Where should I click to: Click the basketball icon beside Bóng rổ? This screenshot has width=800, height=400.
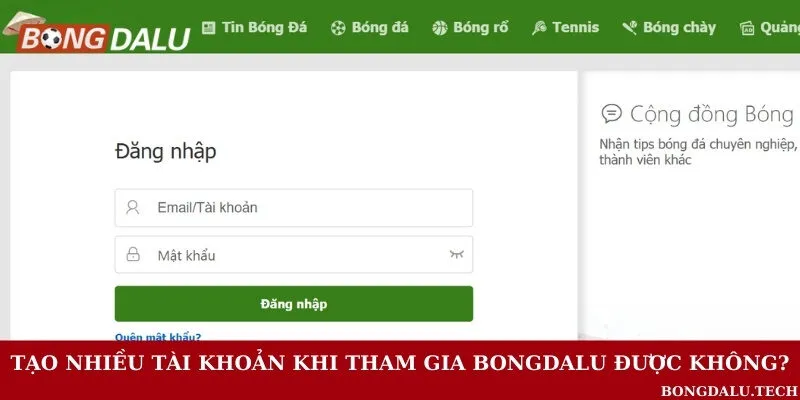[439, 28]
